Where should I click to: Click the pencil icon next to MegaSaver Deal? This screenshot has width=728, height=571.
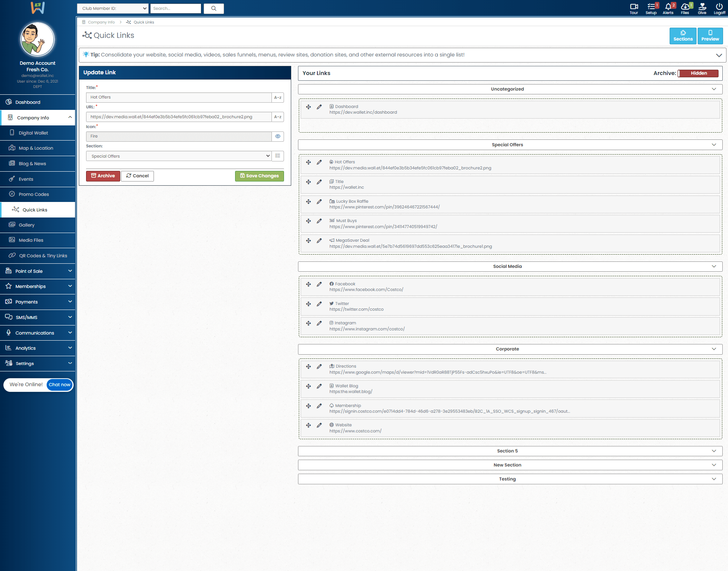pyautogui.click(x=319, y=241)
